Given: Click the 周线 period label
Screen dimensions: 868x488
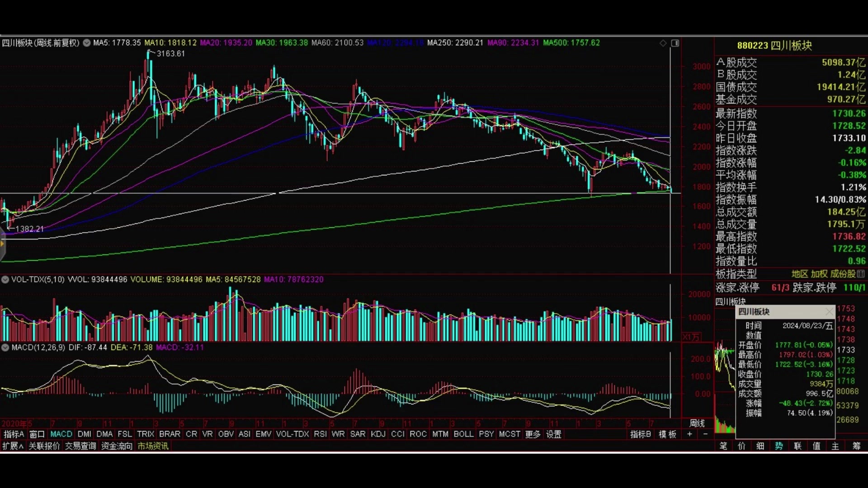Looking at the screenshot, I should (x=697, y=423).
